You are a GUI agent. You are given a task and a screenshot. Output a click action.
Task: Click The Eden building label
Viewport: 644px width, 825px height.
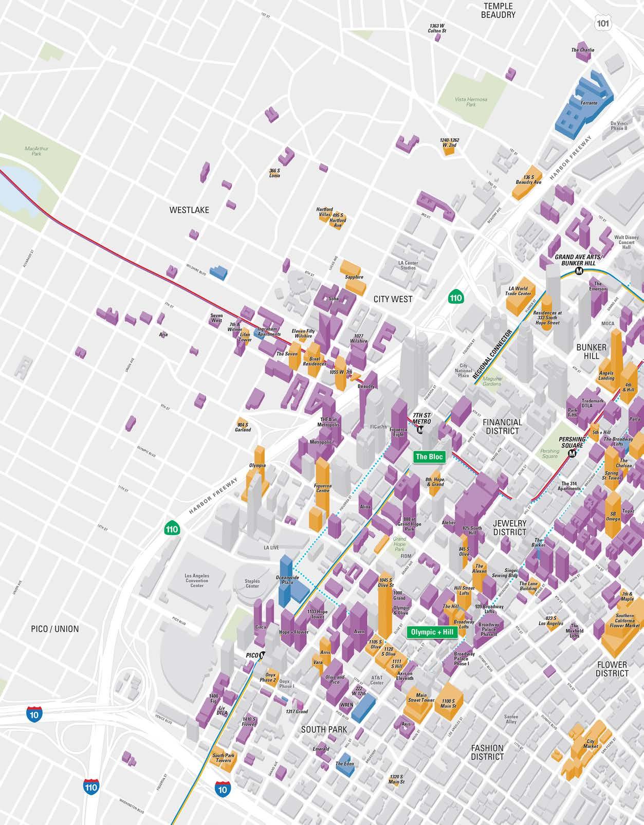coord(345,764)
